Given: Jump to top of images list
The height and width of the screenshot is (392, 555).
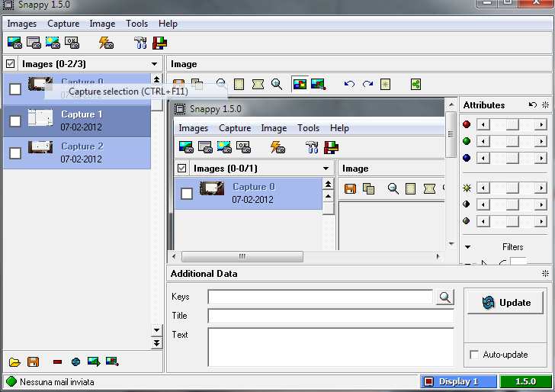Looking at the screenshot, I should tap(156, 79).
